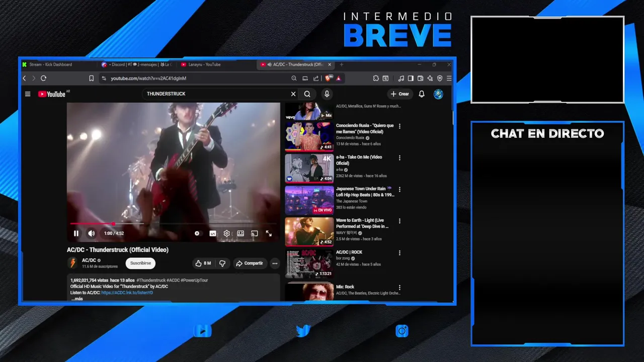Open Brave Rewards triangle icon
The width and height of the screenshot is (644, 362).
coord(339,78)
